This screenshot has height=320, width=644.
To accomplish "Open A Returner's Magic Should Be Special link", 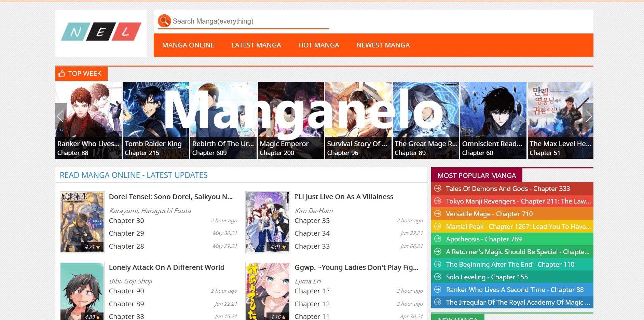I will point(518,252).
